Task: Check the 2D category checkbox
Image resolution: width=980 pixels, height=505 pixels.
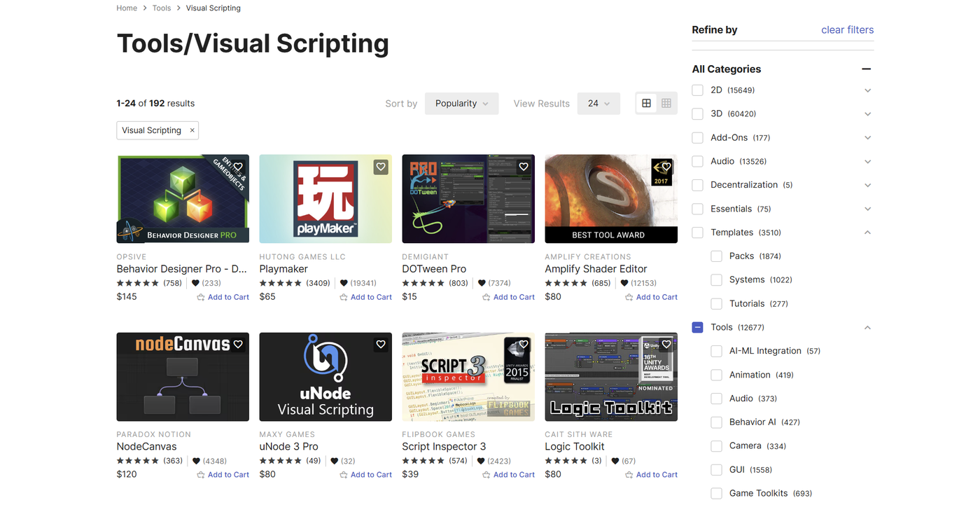Action: click(697, 90)
